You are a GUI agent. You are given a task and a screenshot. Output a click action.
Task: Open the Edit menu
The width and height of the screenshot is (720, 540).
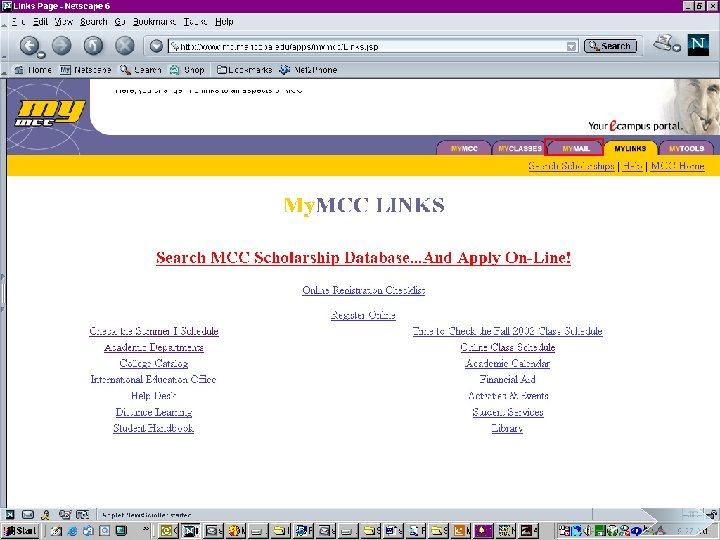point(40,22)
